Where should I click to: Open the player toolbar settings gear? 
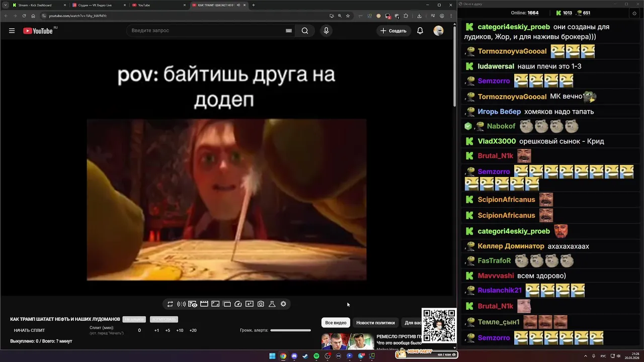point(283,304)
